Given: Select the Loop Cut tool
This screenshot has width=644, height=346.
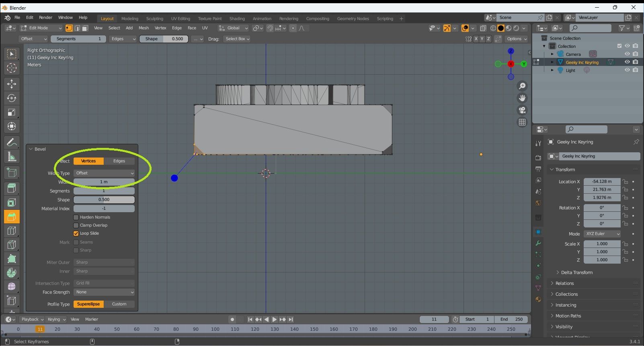Looking at the screenshot, I should pos(12,231).
